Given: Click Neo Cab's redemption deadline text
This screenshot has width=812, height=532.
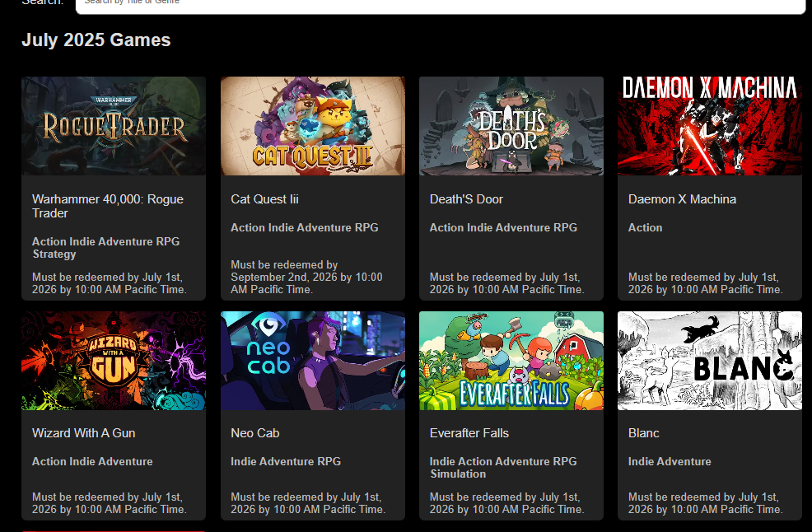Looking at the screenshot, I should pyautogui.click(x=308, y=503).
